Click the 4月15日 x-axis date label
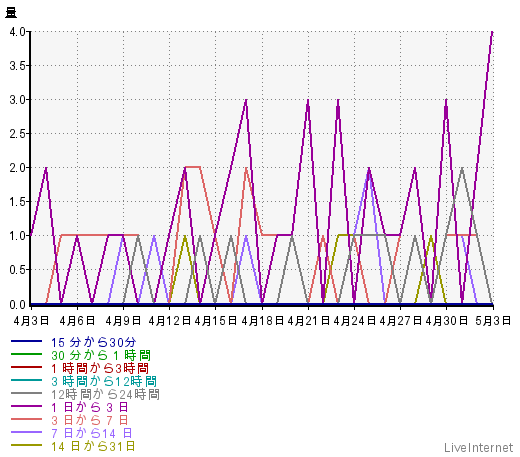Image resolution: width=520 pixels, height=457 pixels. (x=215, y=321)
